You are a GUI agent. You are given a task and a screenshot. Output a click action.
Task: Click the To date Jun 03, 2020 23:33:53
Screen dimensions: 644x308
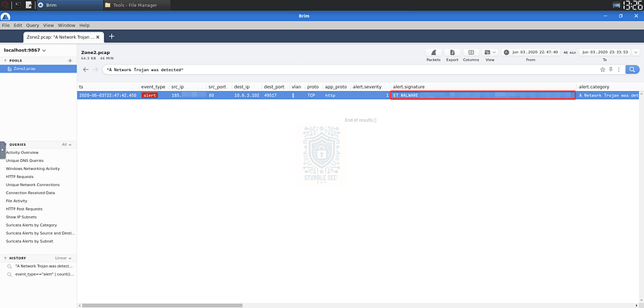point(605,52)
